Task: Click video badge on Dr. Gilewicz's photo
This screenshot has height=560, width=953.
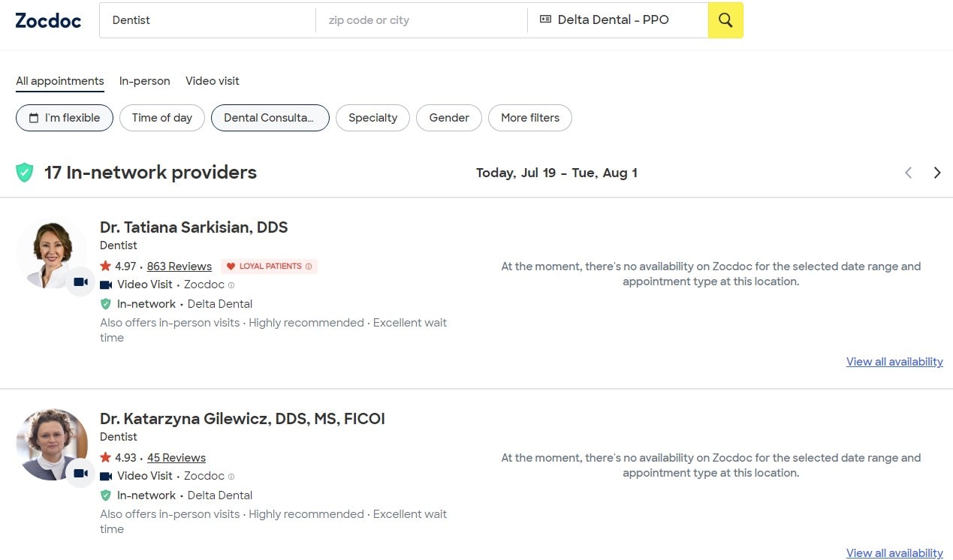Action: [80, 474]
